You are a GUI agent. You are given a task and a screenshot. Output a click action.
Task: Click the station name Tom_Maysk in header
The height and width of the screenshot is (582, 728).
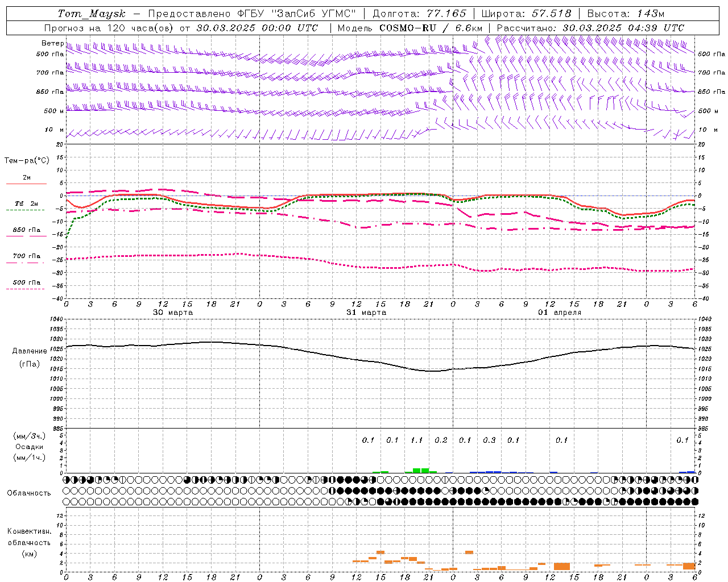92,14
